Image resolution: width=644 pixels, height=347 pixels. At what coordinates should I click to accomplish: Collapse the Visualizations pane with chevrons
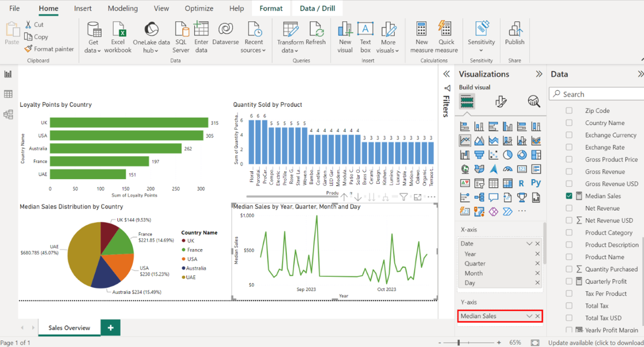pos(538,74)
